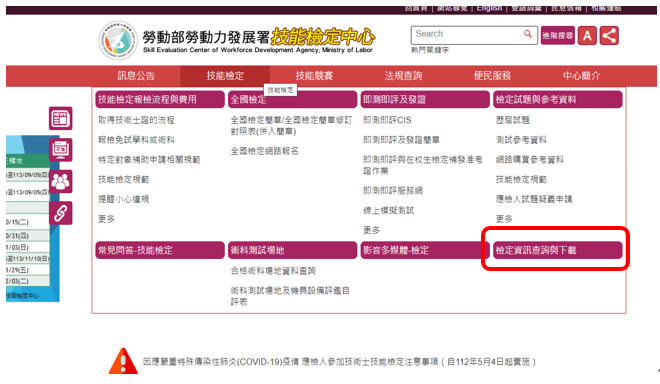Select the 術科測試場地 section header
Image resolution: width=660 pixels, height=384 pixels.
pos(292,250)
